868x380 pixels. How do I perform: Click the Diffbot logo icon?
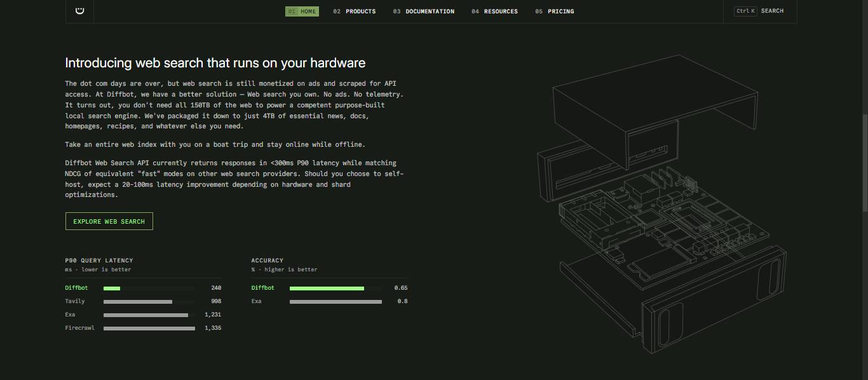pos(79,10)
